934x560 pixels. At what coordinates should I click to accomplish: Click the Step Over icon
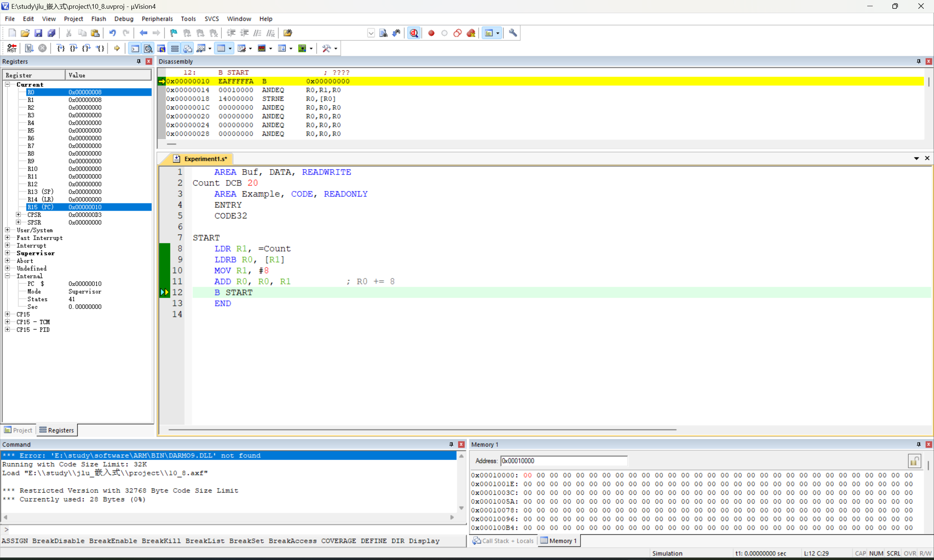click(74, 48)
